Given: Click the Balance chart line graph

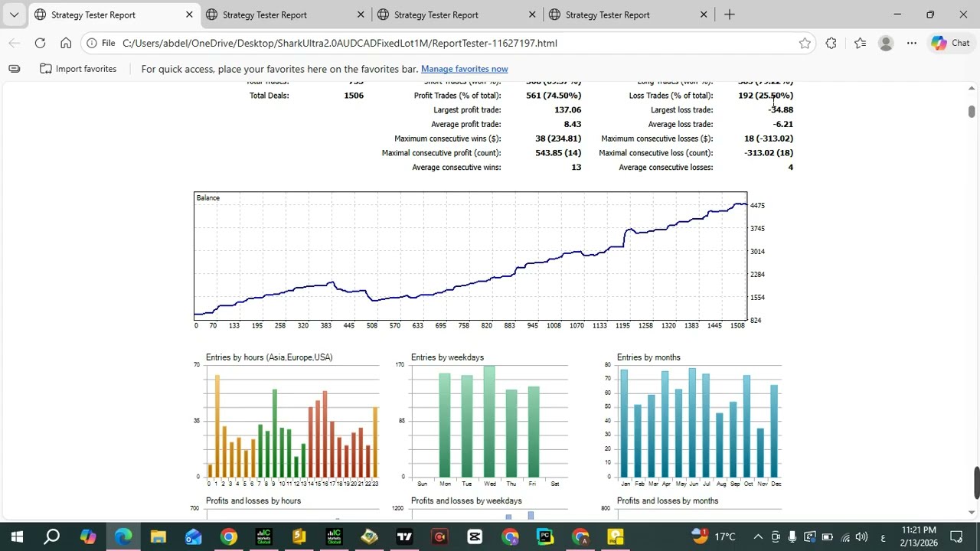Looking at the screenshot, I should (x=470, y=256).
